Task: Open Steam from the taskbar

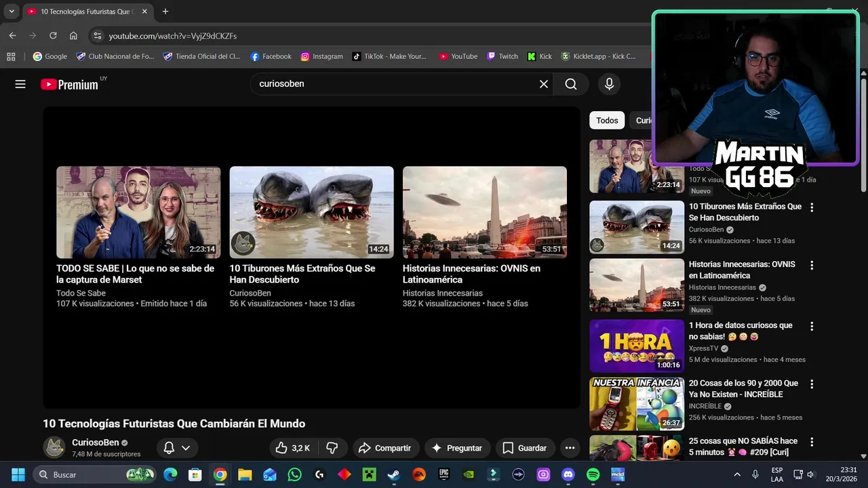Action: click(394, 474)
